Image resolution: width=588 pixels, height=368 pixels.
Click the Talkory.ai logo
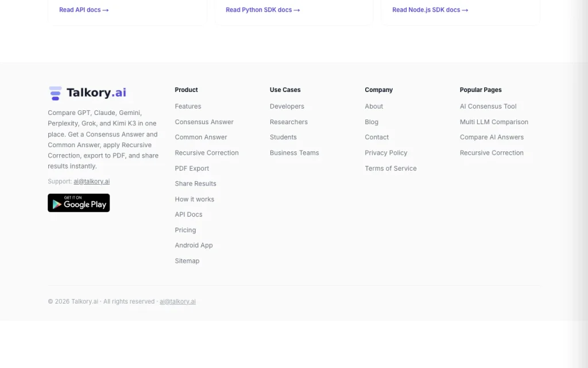pos(87,93)
